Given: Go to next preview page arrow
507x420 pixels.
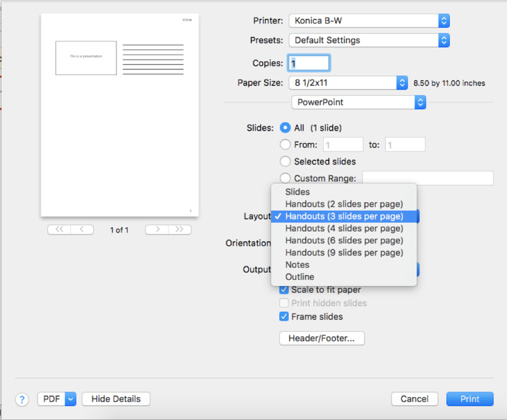Looking at the screenshot, I should pyautogui.click(x=157, y=229).
